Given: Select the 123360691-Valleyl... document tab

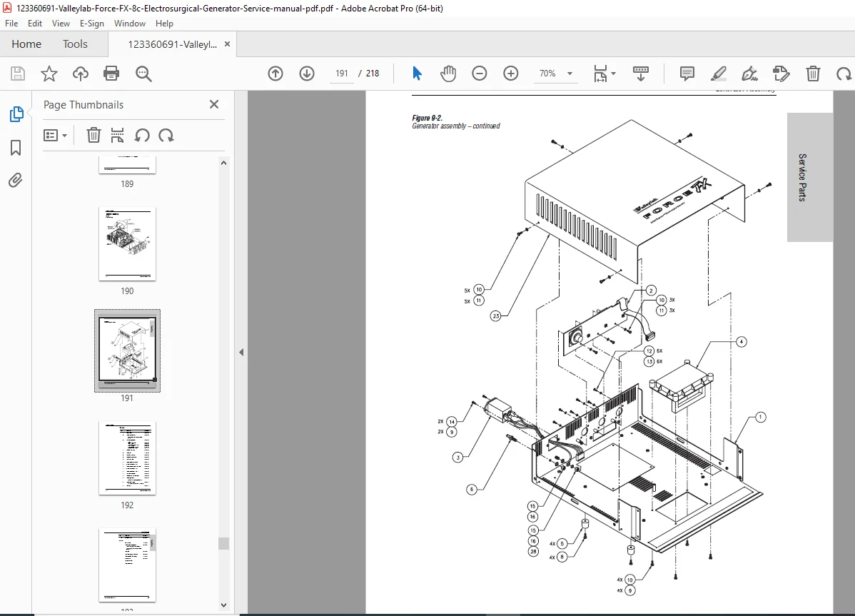Looking at the screenshot, I should (172, 45).
